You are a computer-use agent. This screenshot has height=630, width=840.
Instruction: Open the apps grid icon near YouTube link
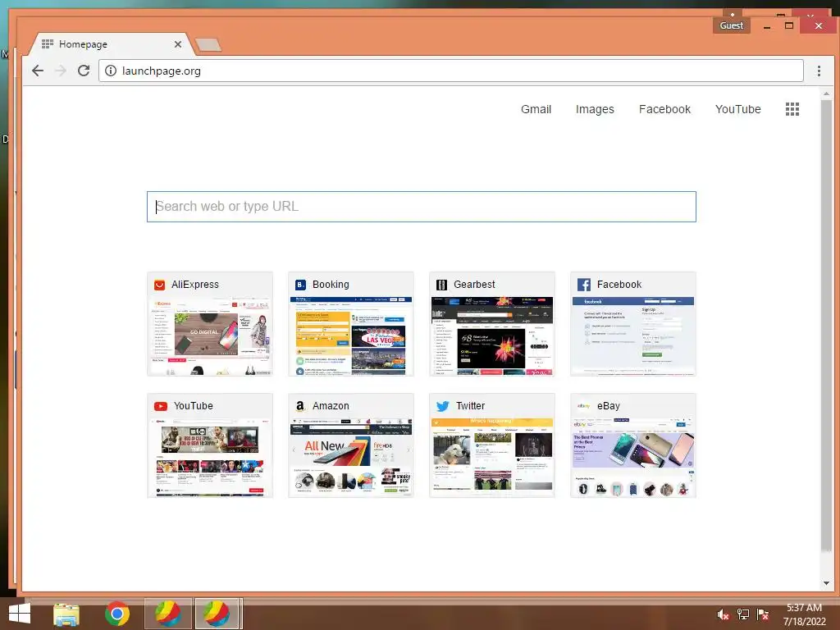792,109
